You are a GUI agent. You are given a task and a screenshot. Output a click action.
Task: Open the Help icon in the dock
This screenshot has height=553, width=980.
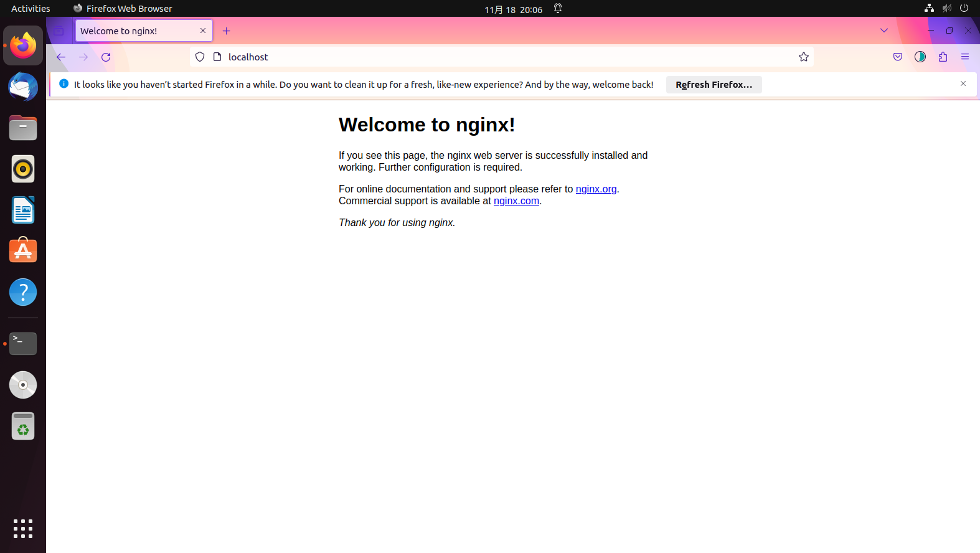23,292
